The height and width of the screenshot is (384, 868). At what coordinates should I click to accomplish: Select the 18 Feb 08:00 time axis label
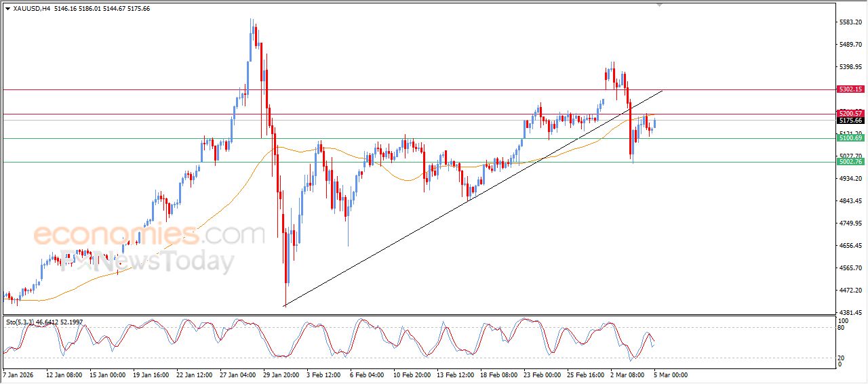498,374
